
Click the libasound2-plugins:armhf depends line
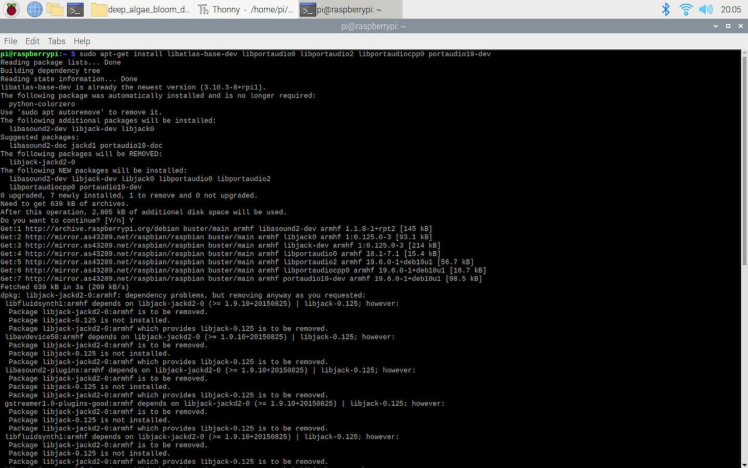click(210, 370)
